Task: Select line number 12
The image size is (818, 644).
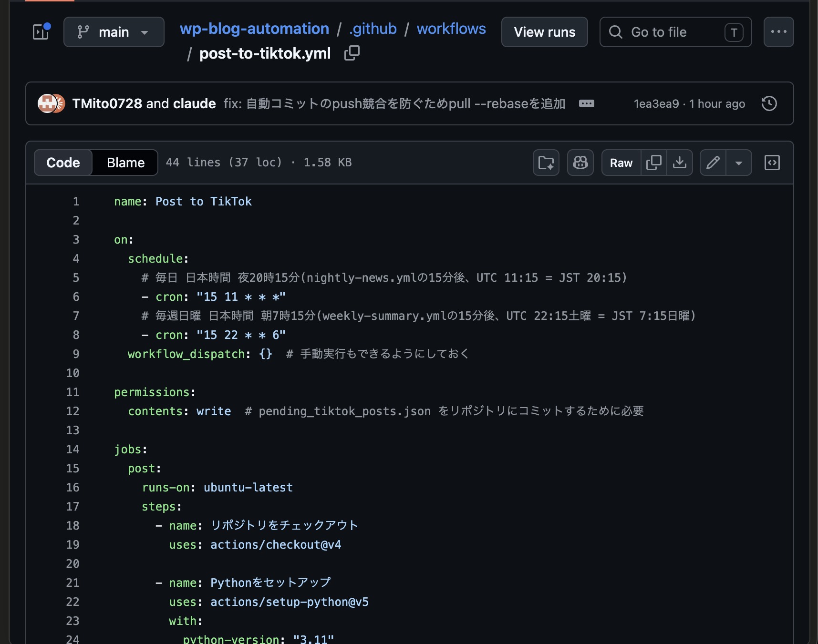Action: (x=72, y=411)
